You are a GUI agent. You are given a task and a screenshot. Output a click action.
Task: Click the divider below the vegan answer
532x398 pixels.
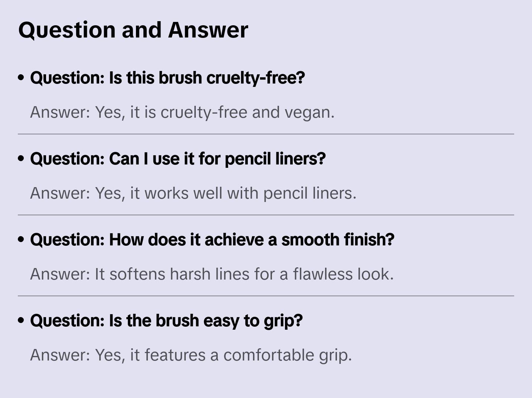pyautogui.click(x=266, y=134)
